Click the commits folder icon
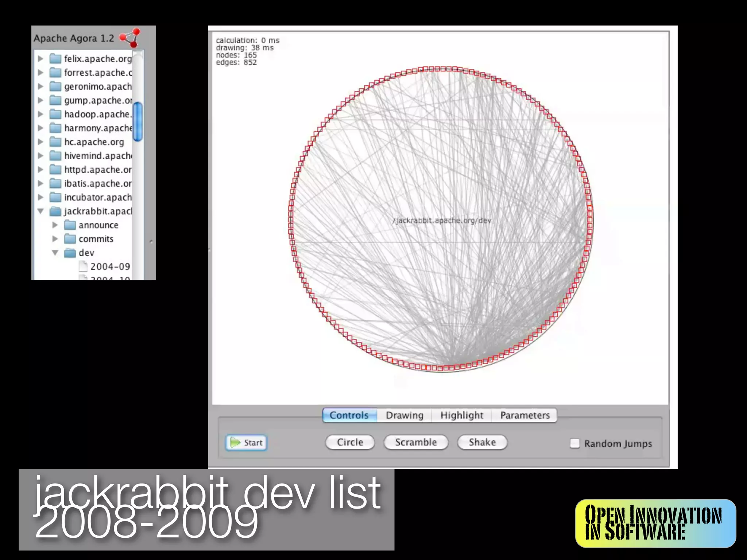 pyautogui.click(x=70, y=239)
